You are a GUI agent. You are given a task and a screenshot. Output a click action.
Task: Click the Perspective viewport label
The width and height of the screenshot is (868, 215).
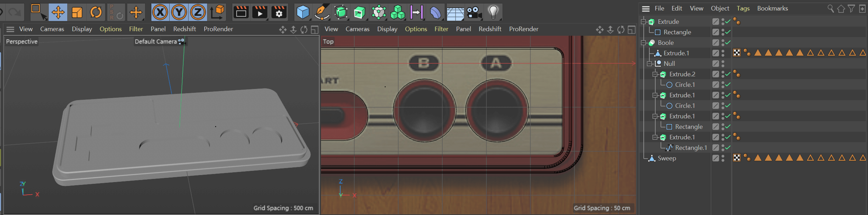tap(22, 42)
